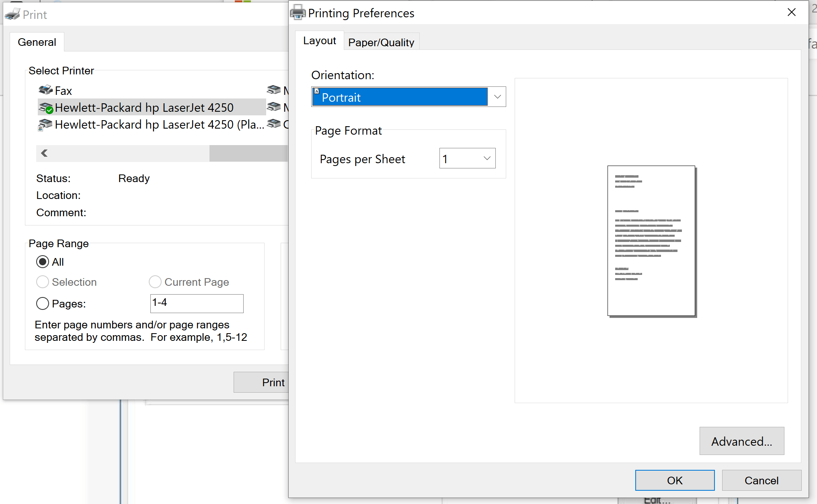Click the Advanced button
This screenshot has height=504, width=817.
pyautogui.click(x=741, y=441)
